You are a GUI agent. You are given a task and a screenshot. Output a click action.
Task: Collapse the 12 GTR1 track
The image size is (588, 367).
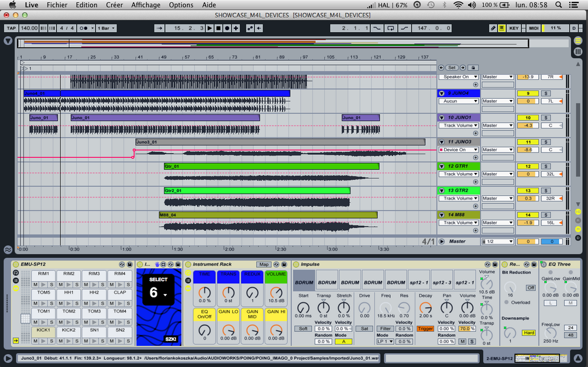pos(442,167)
